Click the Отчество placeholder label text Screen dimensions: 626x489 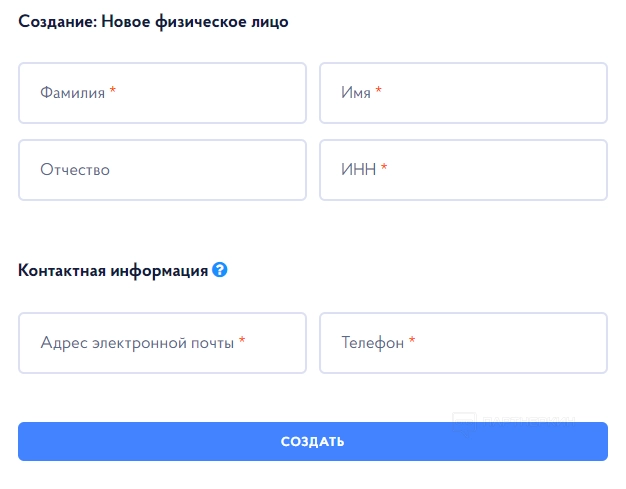(x=75, y=170)
